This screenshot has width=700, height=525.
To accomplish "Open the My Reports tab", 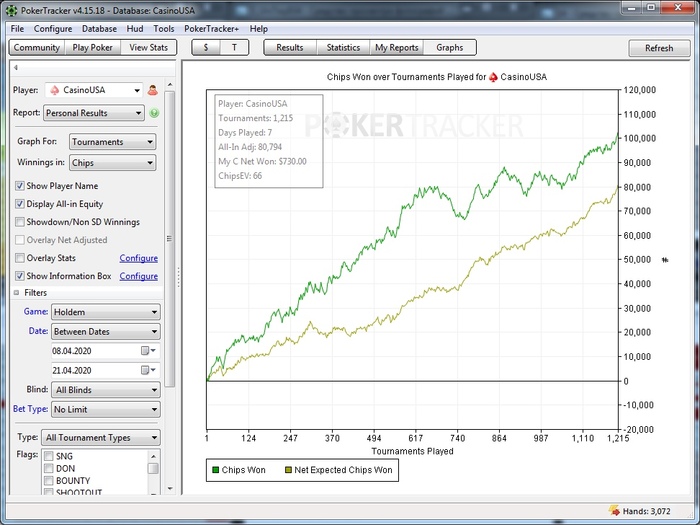I will point(397,47).
